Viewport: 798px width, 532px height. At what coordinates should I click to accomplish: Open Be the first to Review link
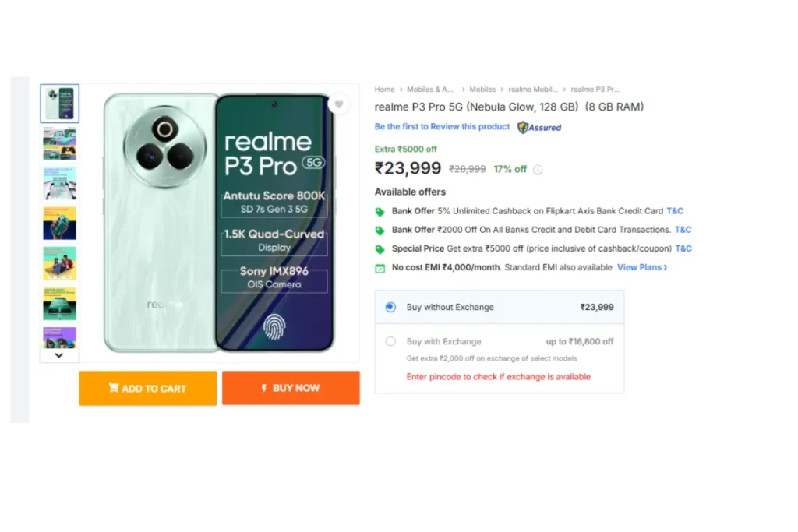(x=442, y=127)
